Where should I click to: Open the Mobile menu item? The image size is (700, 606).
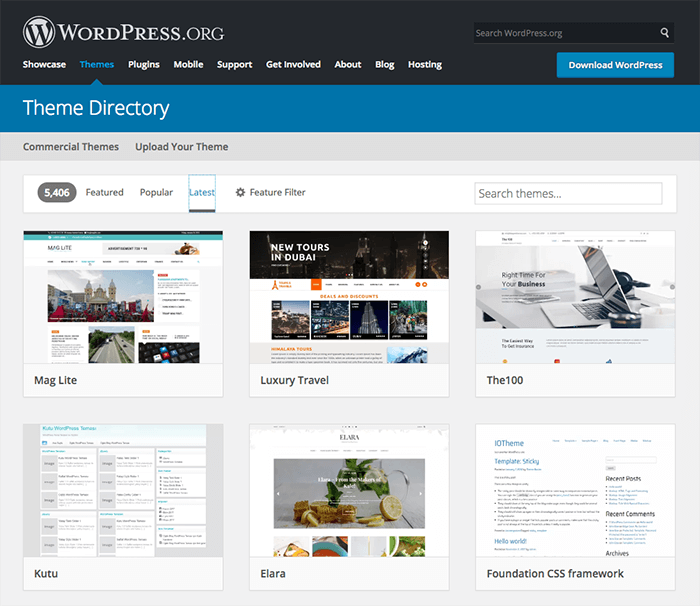188,65
